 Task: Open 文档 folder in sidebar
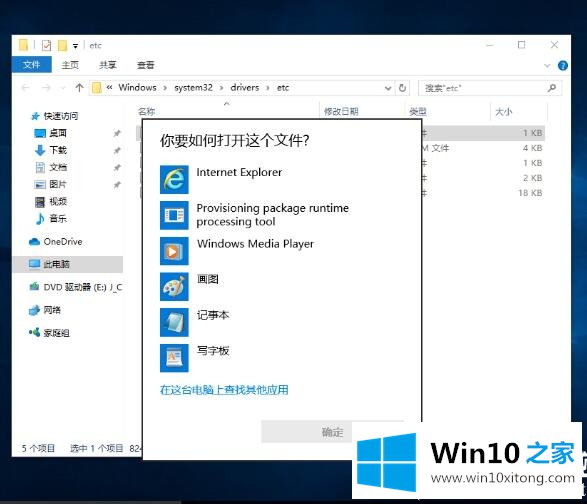pyautogui.click(x=58, y=167)
